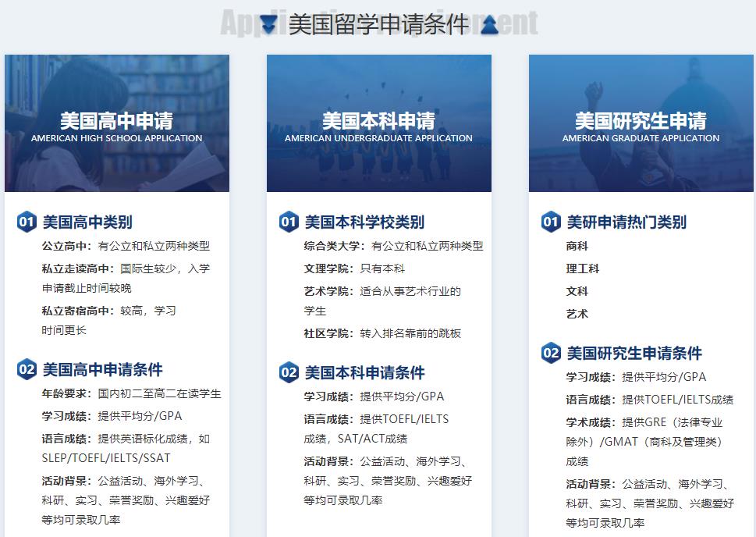Open the 美国研究生申请 section header
The height and width of the screenshot is (537, 756).
[x=641, y=121]
